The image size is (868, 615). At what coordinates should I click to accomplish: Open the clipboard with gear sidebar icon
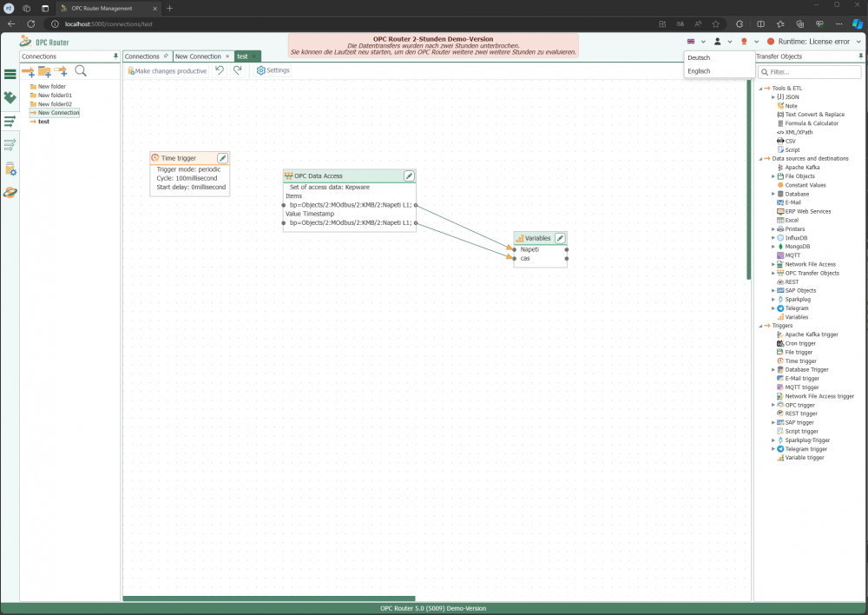pyautogui.click(x=10, y=169)
